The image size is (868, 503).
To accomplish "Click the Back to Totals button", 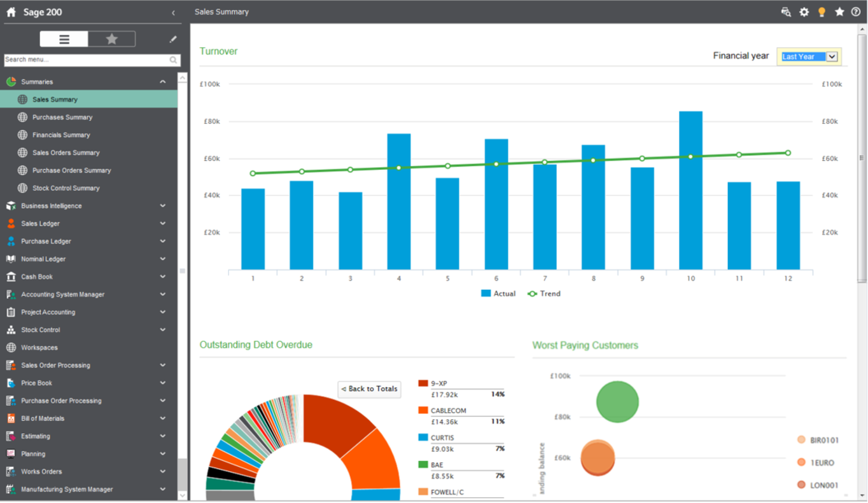I will click(369, 389).
